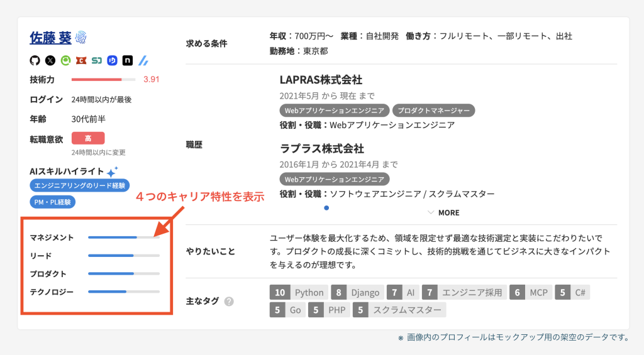Screen dimensions: 644x355
Task: Click the 技術力 score bar
Action: (103, 80)
